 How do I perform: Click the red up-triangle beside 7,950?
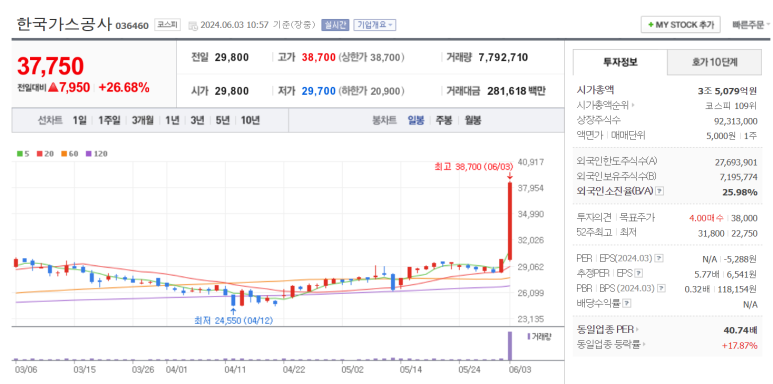(53, 88)
